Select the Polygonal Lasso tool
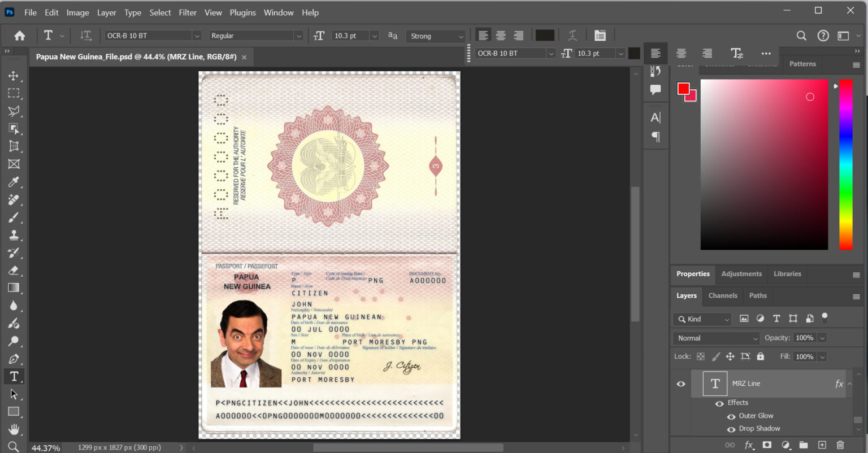 tap(14, 111)
